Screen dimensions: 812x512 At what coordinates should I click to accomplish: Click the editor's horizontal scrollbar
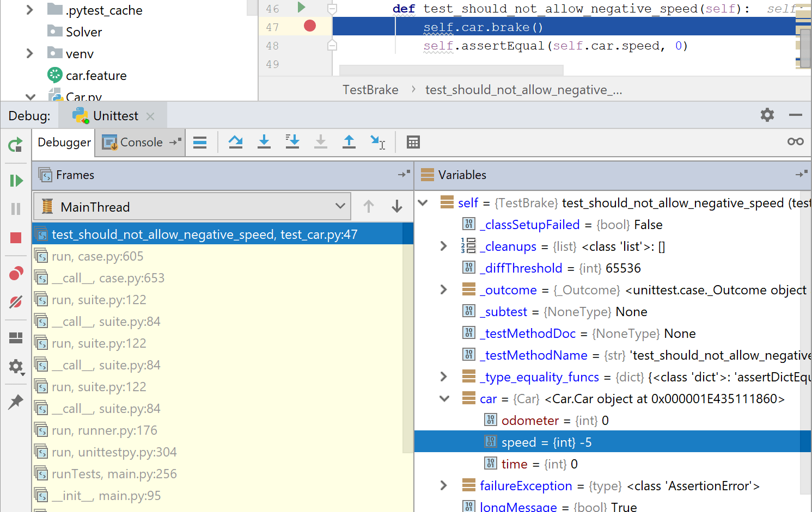(451, 71)
